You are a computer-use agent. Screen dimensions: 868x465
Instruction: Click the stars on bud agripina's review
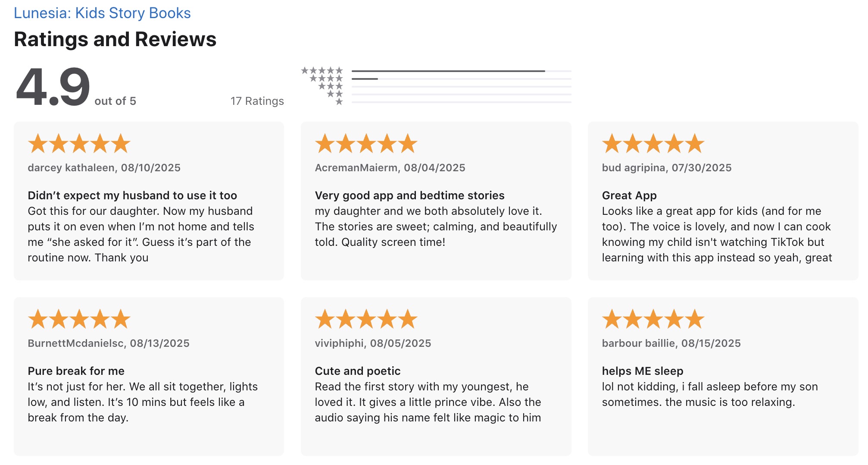(653, 144)
